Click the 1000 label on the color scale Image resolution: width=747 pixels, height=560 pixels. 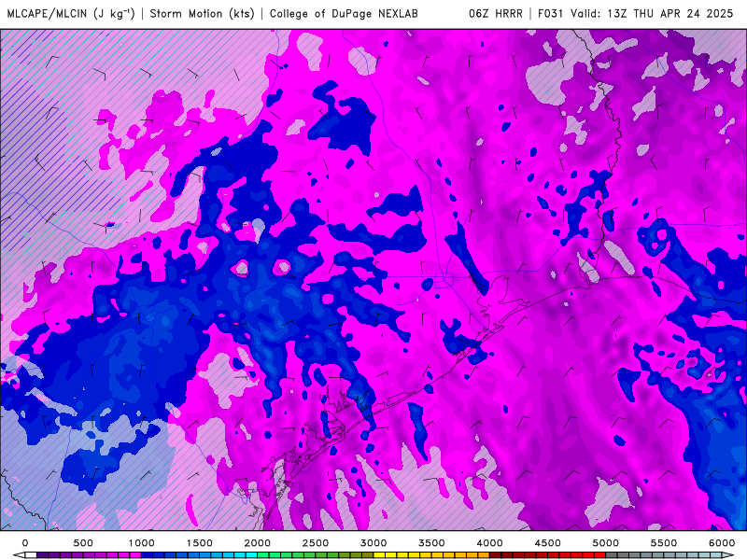coord(141,543)
